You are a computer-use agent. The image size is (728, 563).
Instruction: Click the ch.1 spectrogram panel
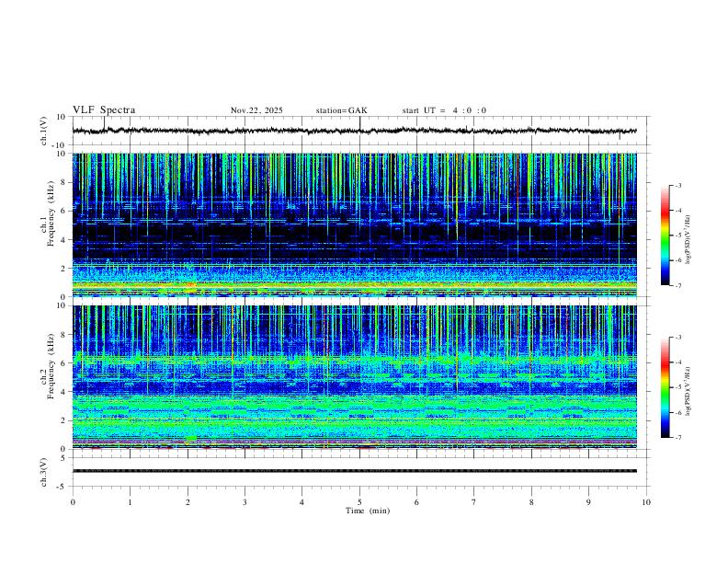click(355, 224)
